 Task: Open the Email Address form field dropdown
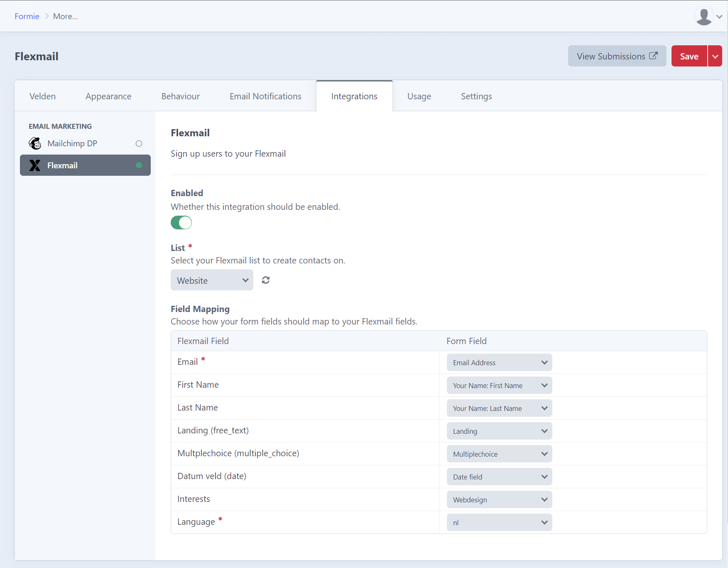click(x=499, y=362)
